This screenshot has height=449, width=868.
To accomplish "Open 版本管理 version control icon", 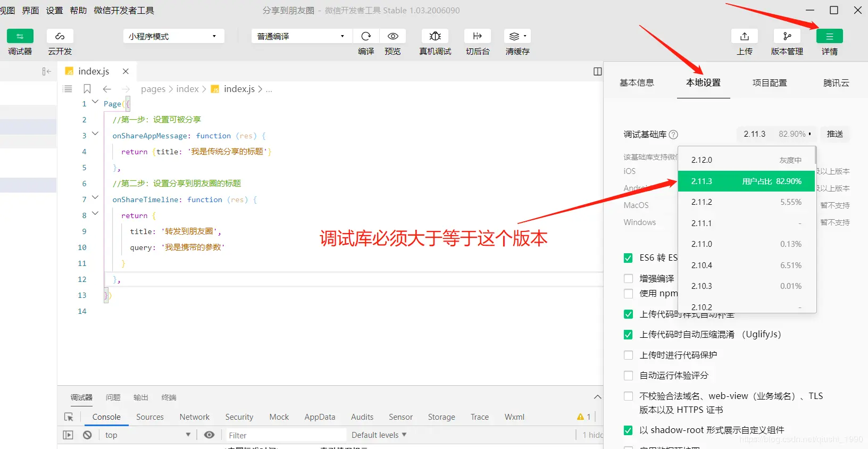I will (x=787, y=36).
